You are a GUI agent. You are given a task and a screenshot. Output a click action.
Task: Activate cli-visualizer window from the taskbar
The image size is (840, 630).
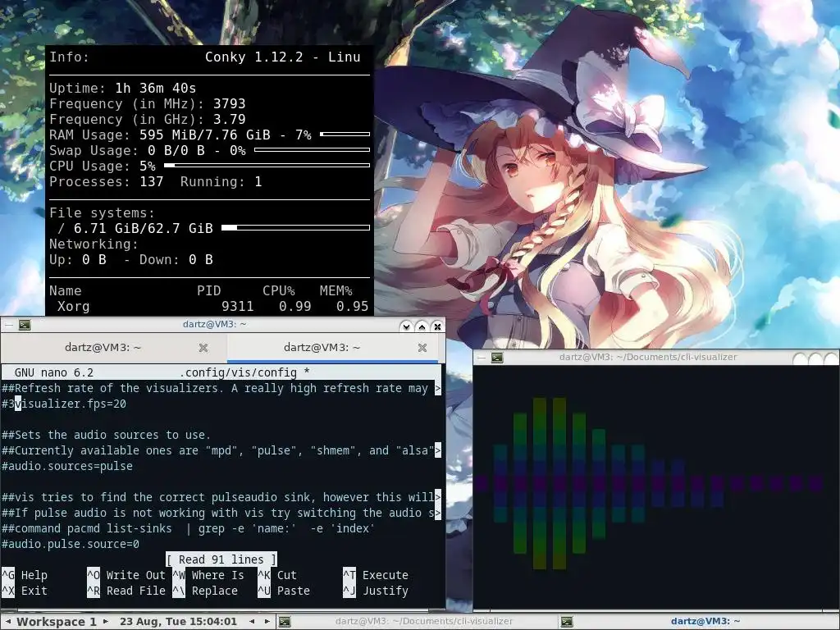click(x=418, y=622)
